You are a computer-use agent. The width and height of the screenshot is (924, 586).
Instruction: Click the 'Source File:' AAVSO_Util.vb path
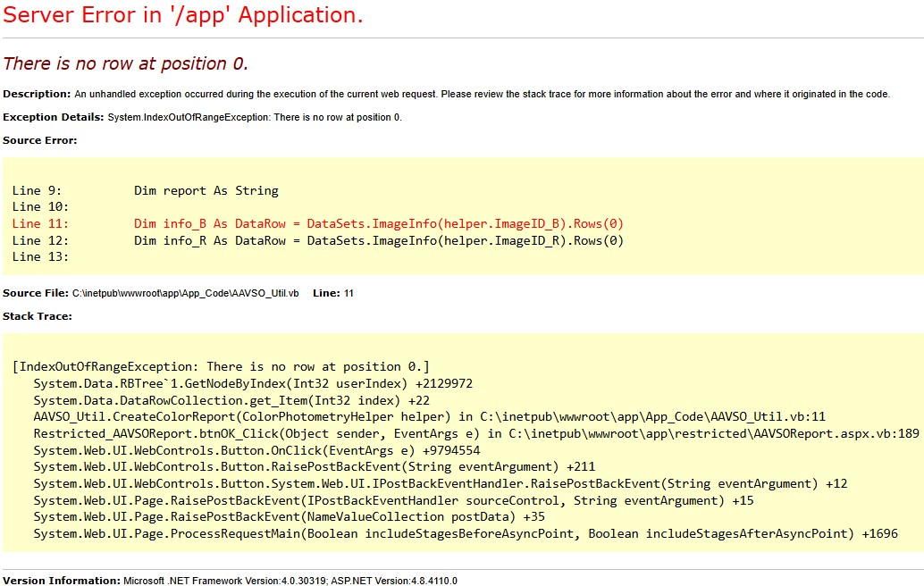tap(185, 293)
